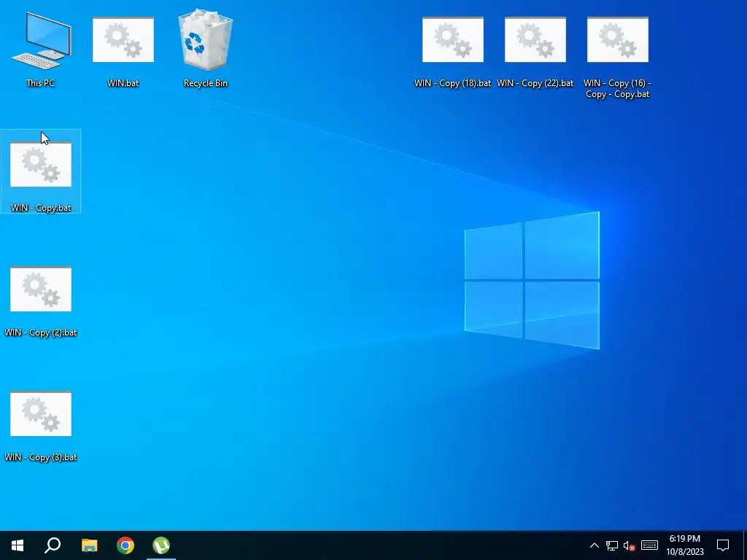Open clock showing 6:19 PM
The image size is (747, 560).
tap(684, 545)
